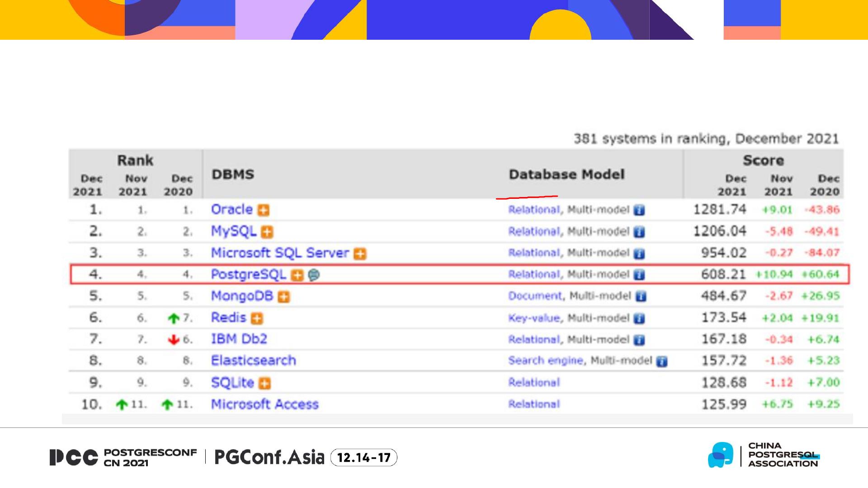Open the IBM Db2 link
The width and height of the screenshot is (868, 488).
[x=239, y=339]
